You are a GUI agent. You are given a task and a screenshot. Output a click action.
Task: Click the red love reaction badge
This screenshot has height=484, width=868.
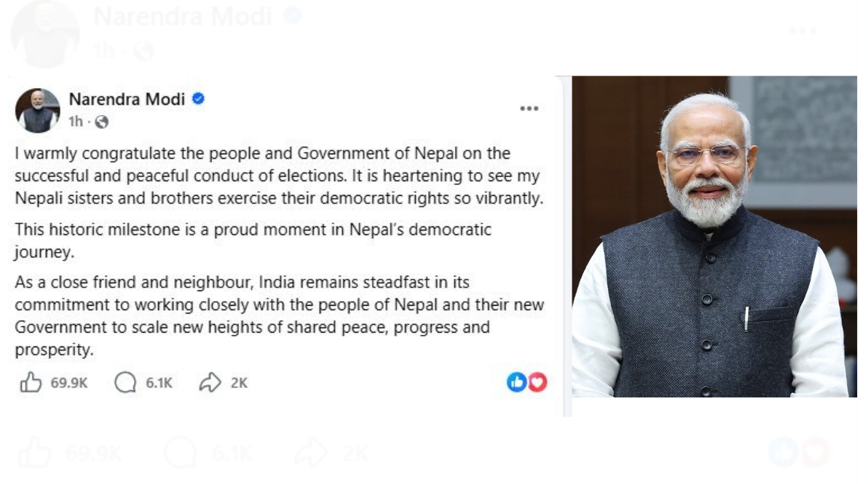pos(536,381)
